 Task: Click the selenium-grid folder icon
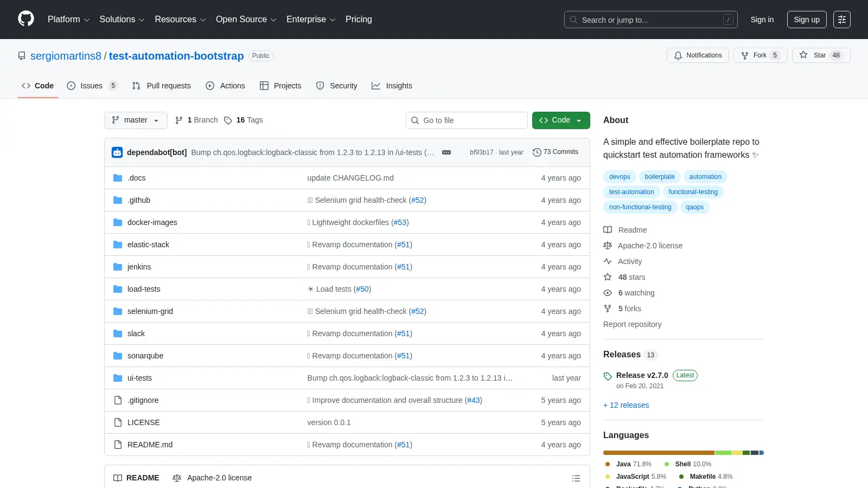click(x=118, y=311)
